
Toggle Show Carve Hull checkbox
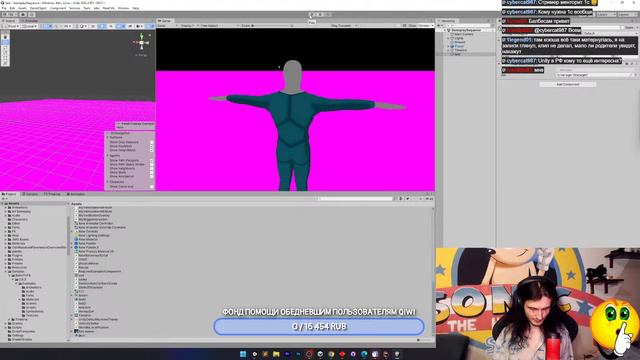coord(152,187)
